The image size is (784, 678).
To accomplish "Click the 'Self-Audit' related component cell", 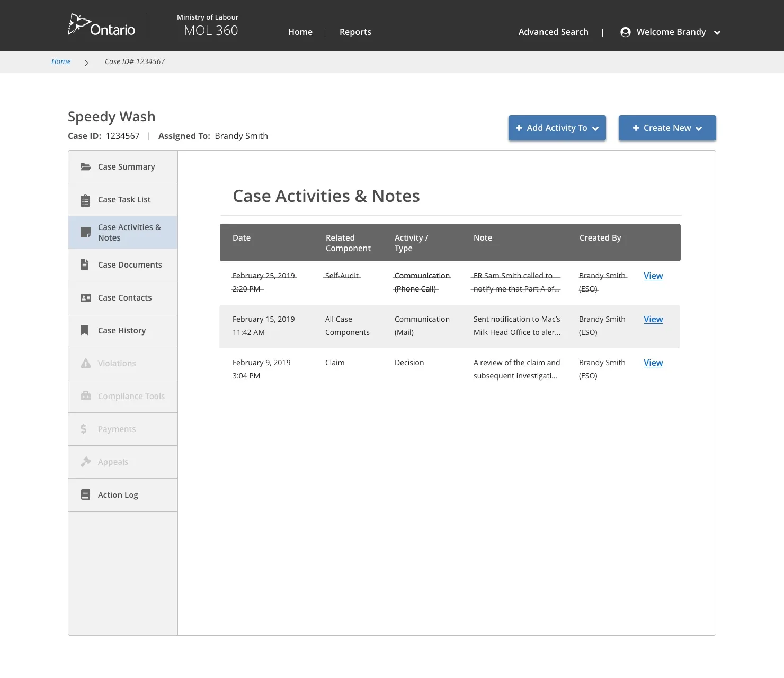I will point(342,276).
